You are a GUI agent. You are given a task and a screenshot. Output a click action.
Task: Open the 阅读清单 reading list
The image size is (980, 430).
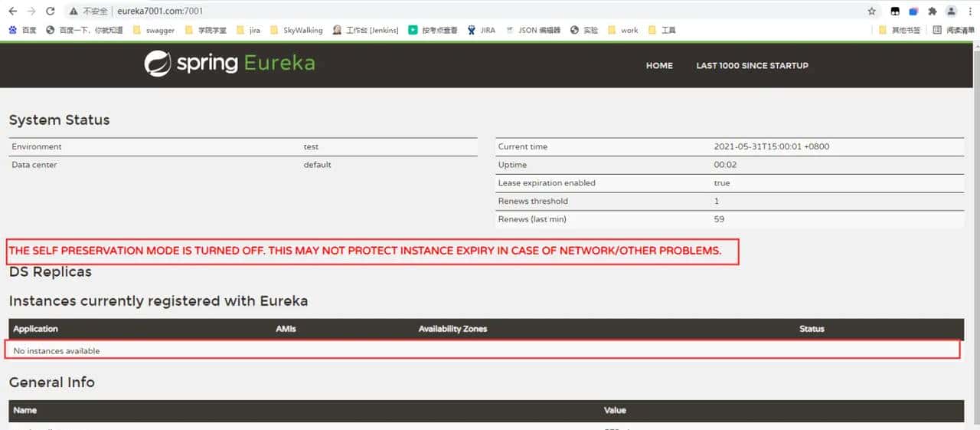953,31
